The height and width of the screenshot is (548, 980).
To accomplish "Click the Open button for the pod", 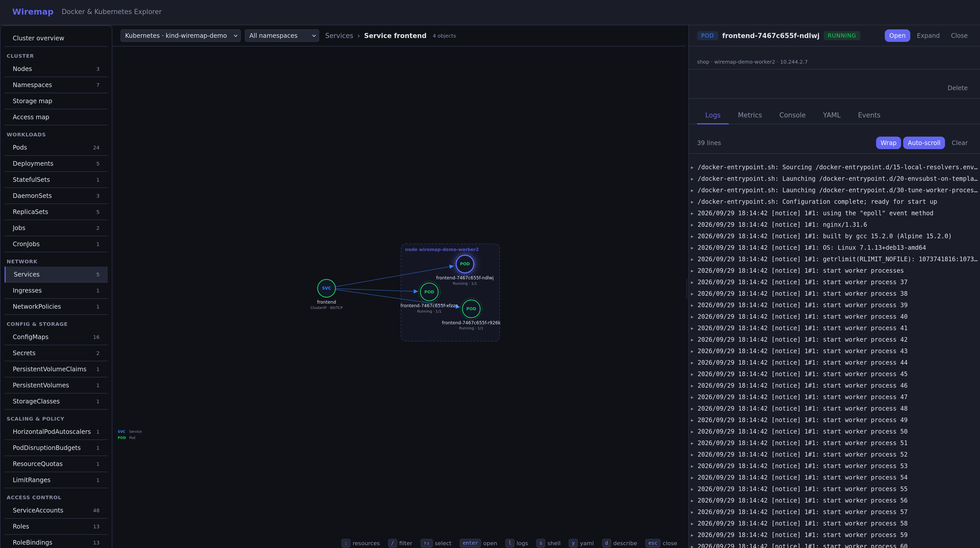I will coord(897,36).
